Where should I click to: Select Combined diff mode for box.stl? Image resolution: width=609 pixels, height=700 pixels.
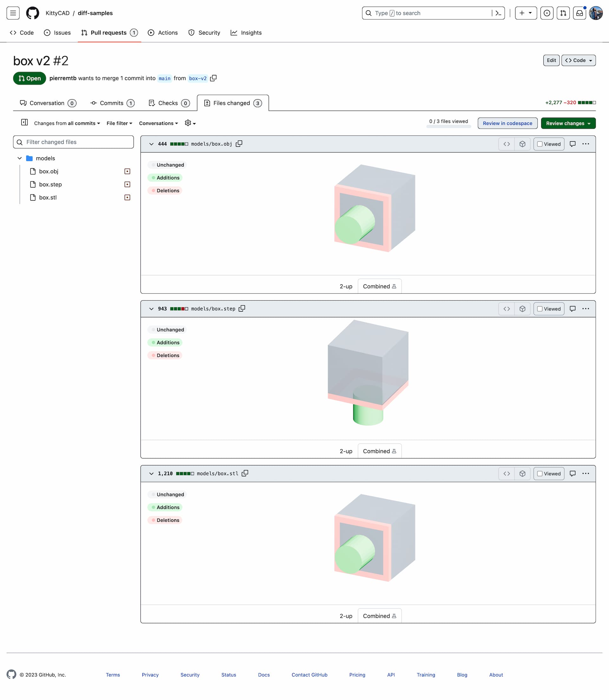(x=379, y=615)
